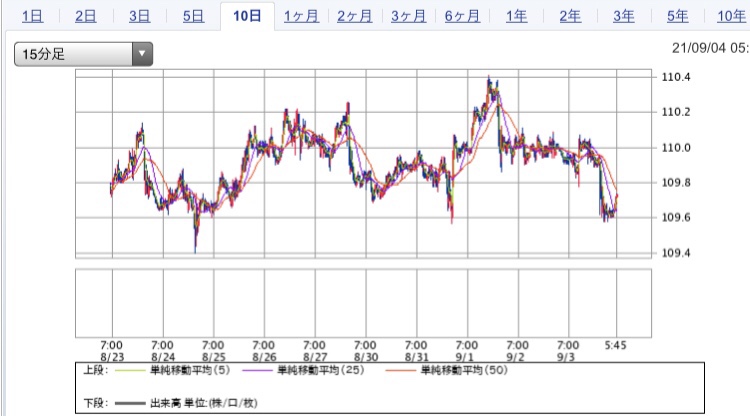
Task: Switch to the 2日 period tab
Action: coord(86,16)
